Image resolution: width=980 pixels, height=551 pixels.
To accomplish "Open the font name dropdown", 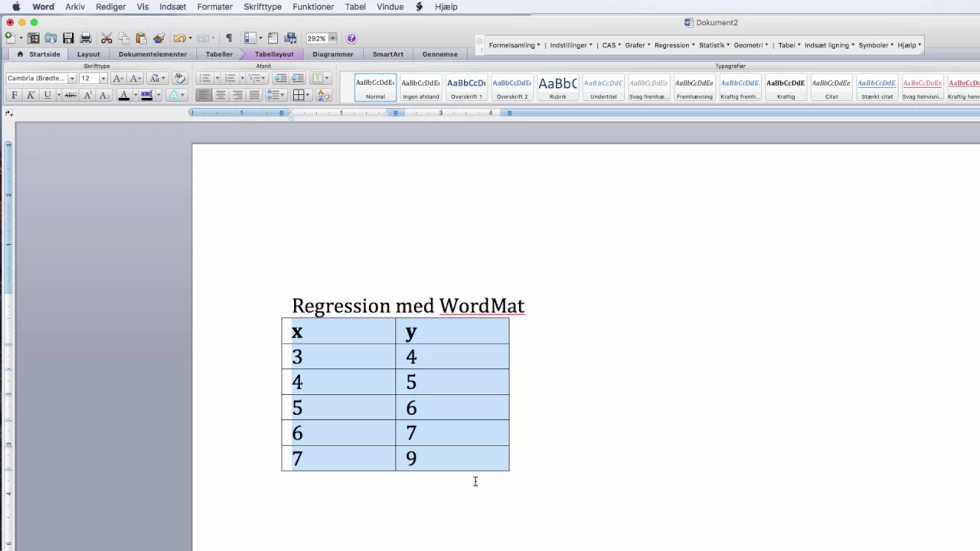I will 72,78.
